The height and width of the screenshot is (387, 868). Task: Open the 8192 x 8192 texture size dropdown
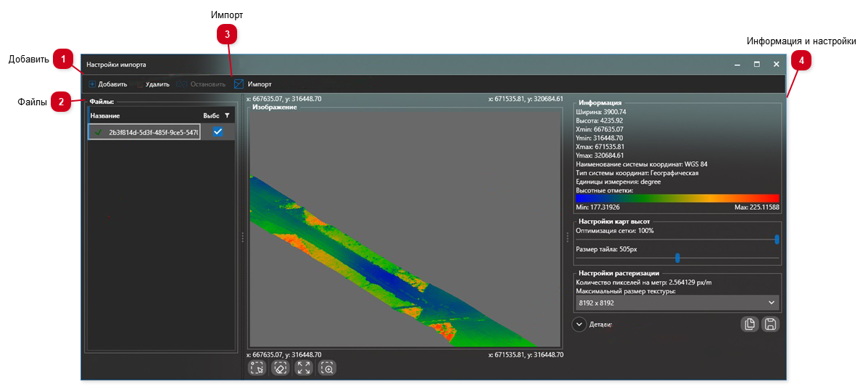(677, 303)
